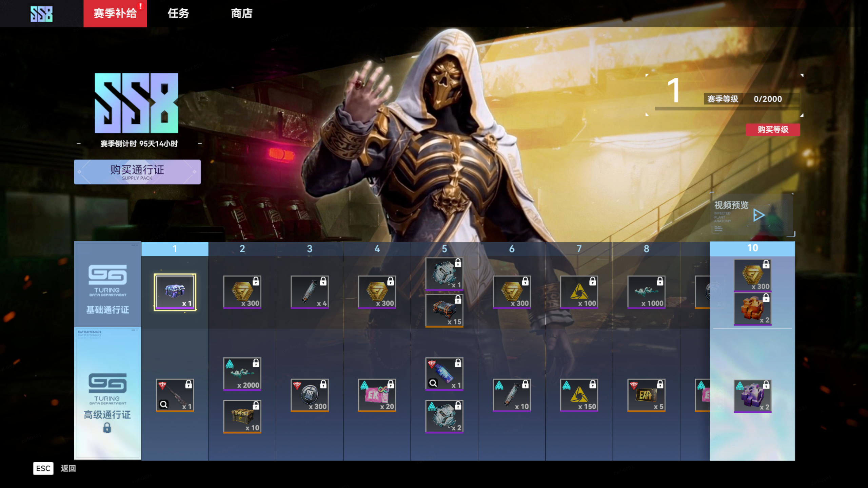Click the 购买通行证 supply pack button
This screenshot has height=488, width=868.
point(137,172)
